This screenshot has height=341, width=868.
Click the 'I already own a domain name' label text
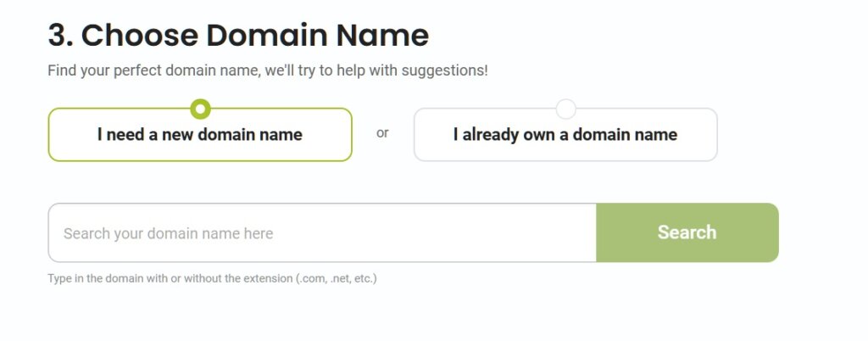[565, 134]
